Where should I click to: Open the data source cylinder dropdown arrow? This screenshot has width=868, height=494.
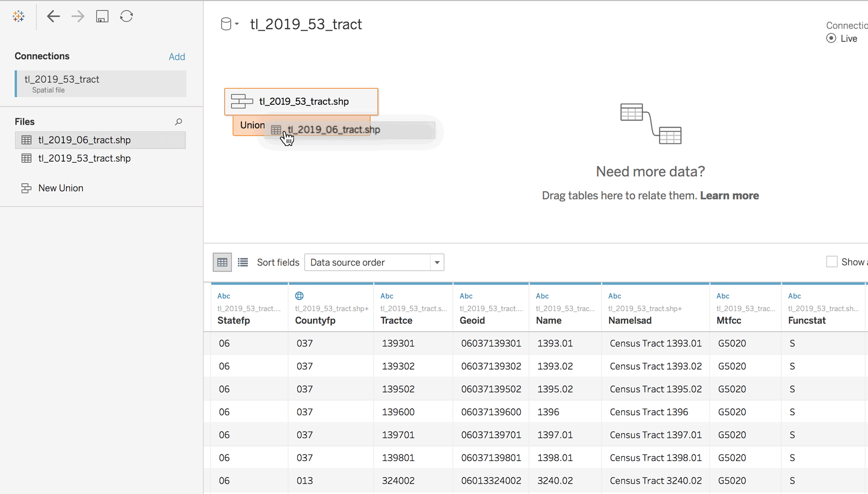pyautogui.click(x=237, y=24)
